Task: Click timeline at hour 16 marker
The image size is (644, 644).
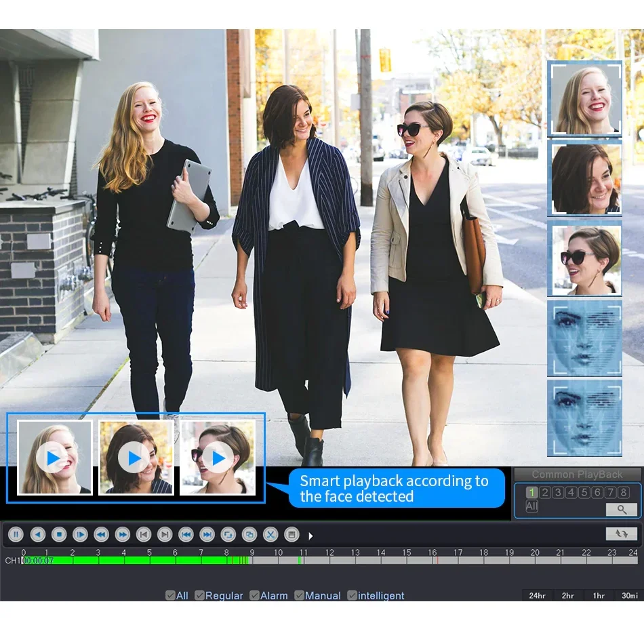Action: pyautogui.click(x=432, y=560)
